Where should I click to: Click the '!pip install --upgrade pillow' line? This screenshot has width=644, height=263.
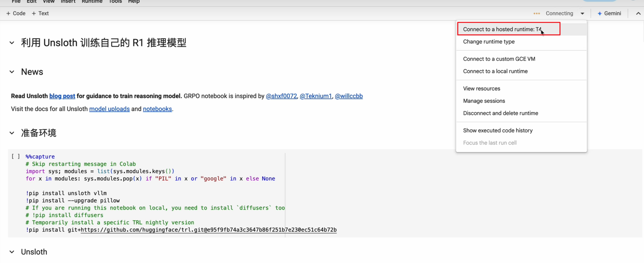[x=73, y=200]
